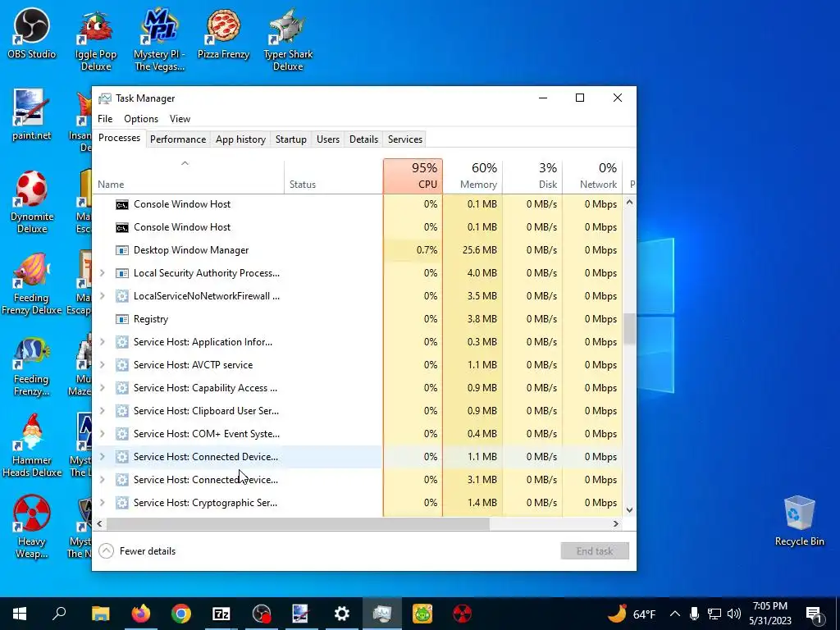The height and width of the screenshot is (630, 840).
Task: Switch to the App history tab
Action: (x=240, y=139)
